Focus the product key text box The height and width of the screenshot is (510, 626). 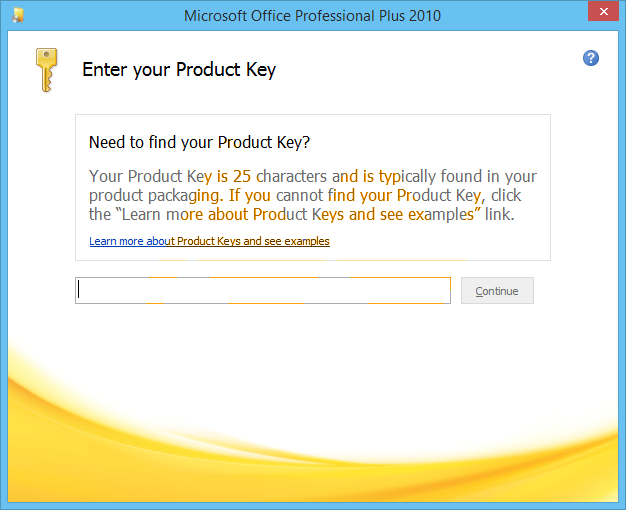pos(263,290)
